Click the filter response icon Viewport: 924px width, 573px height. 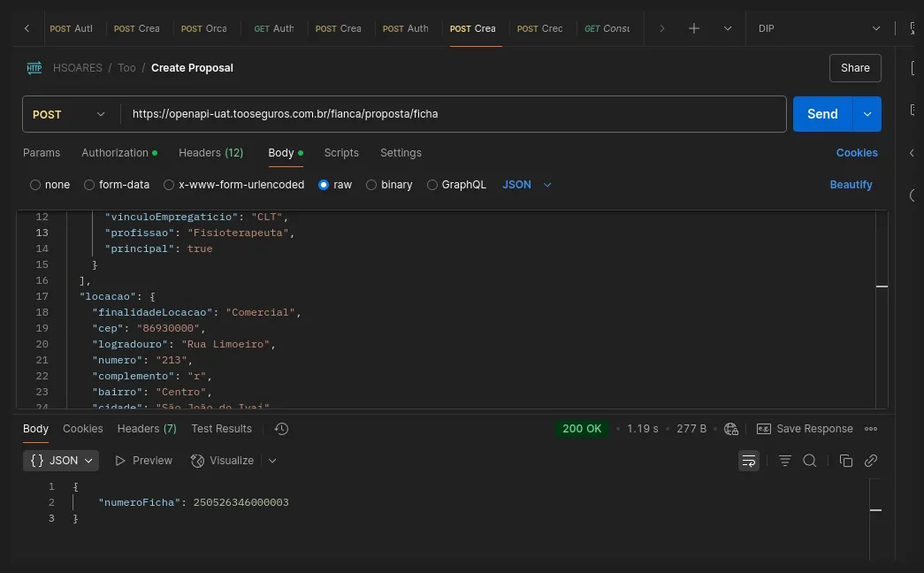click(784, 461)
